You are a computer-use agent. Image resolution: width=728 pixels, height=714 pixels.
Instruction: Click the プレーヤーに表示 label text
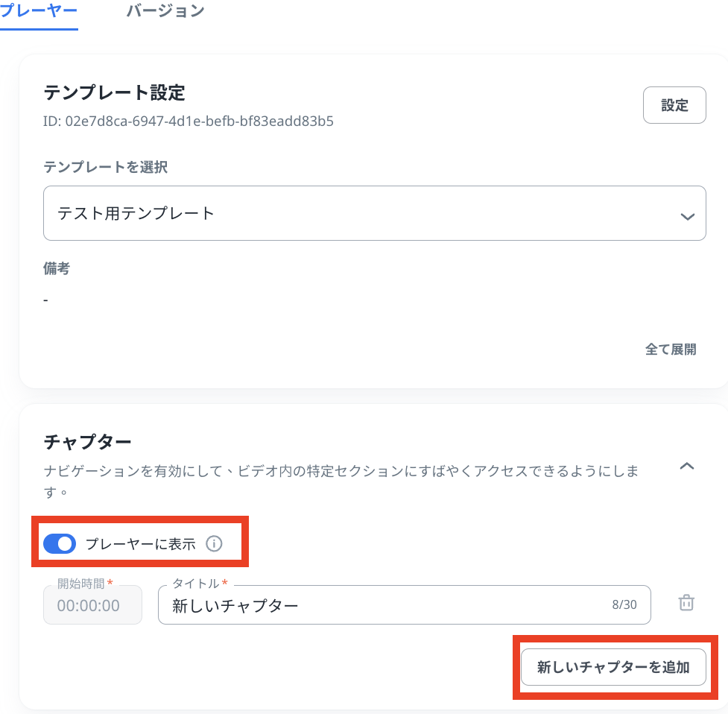140,544
